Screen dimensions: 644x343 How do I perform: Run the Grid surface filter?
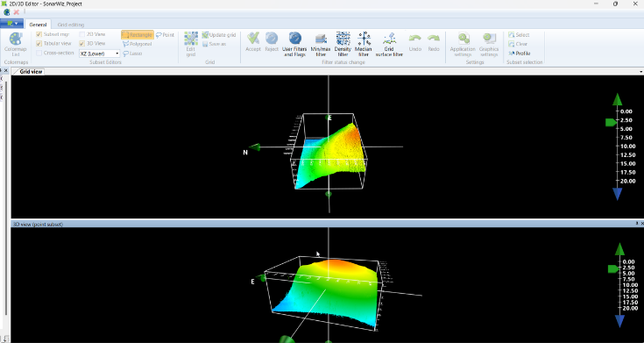[x=389, y=45]
